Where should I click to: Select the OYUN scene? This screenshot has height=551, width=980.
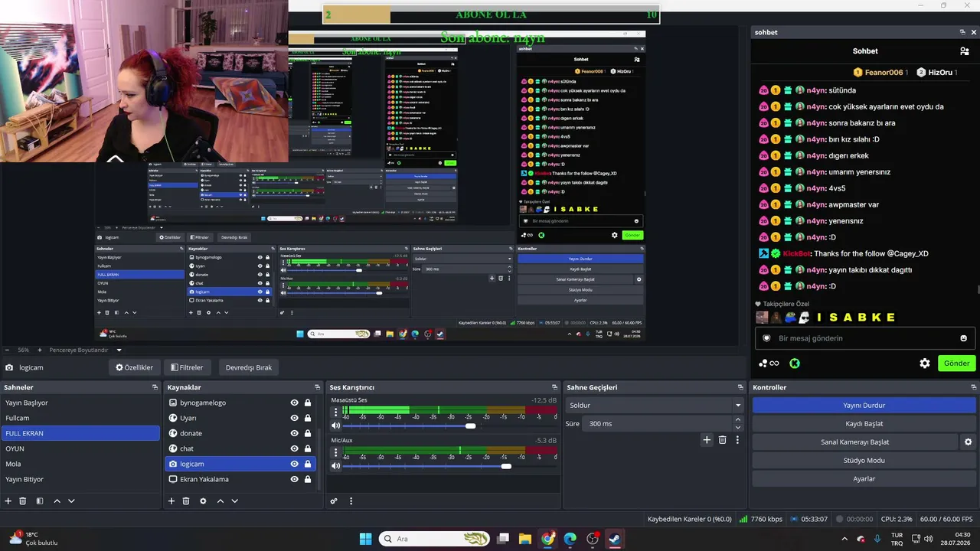80,448
